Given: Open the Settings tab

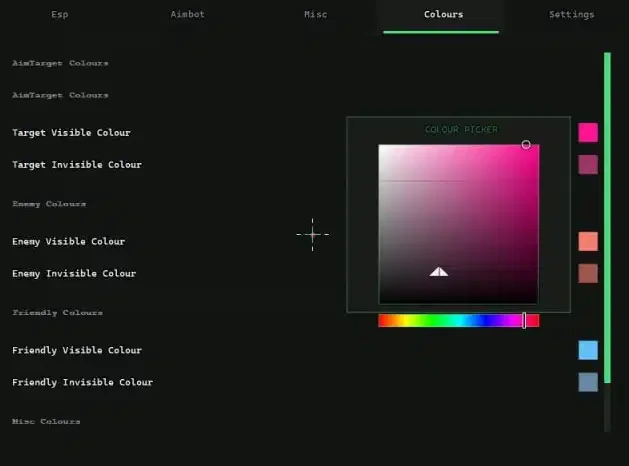Looking at the screenshot, I should click(571, 14).
